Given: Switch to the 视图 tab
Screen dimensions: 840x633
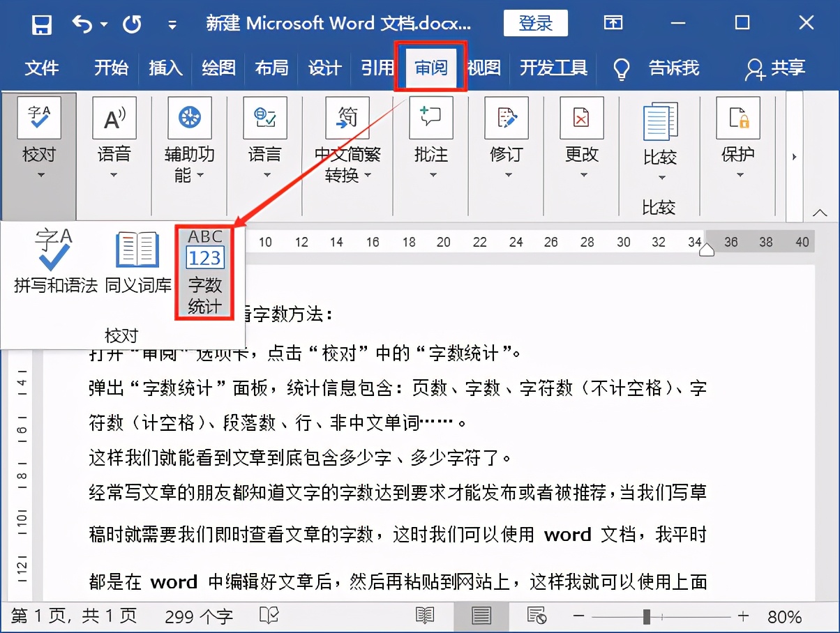Looking at the screenshot, I should pyautogui.click(x=483, y=68).
